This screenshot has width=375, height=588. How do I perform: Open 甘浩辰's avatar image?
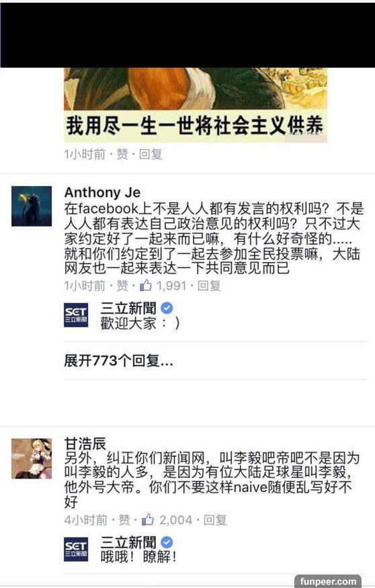tap(32, 458)
